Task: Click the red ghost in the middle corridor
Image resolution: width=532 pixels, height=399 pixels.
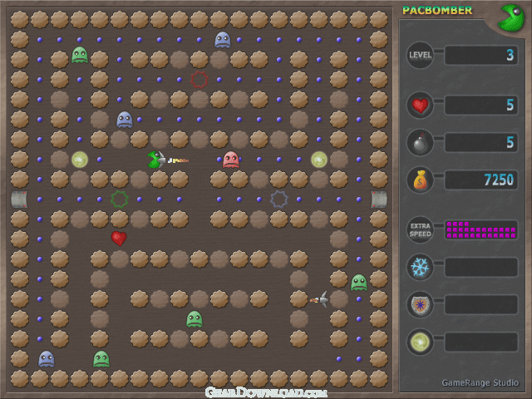Action: tap(231, 160)
